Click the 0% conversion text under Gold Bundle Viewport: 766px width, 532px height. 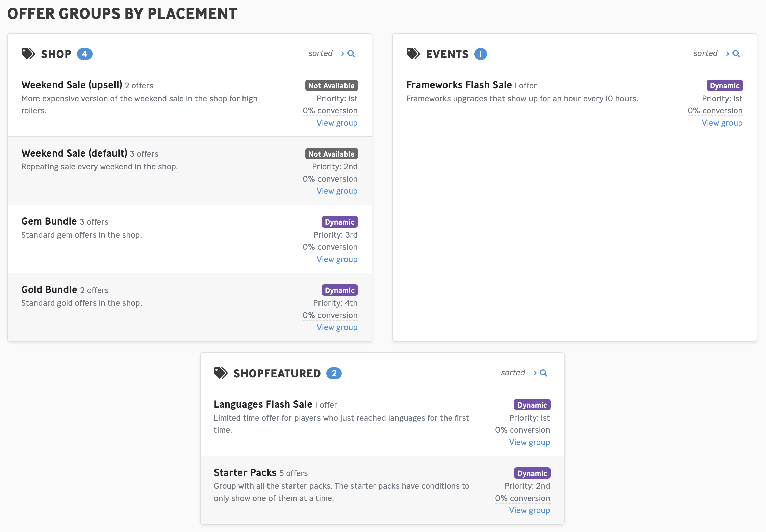tap(330, 315)
